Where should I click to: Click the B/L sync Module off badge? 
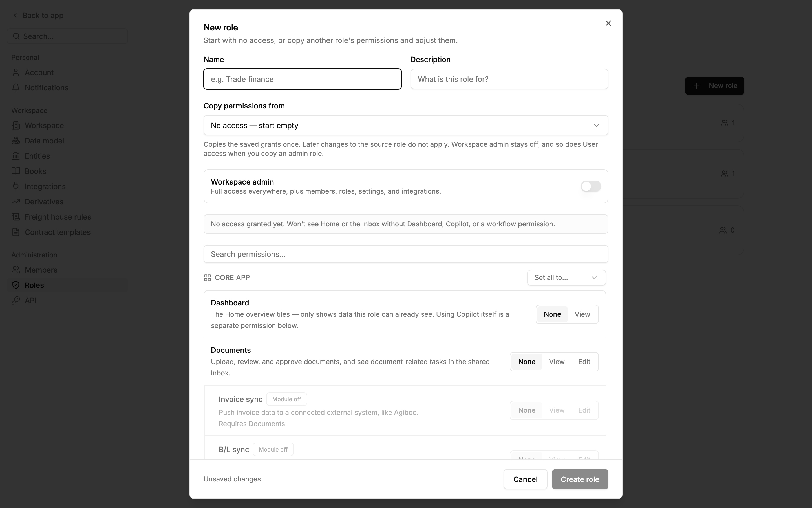tap(273, 450)
